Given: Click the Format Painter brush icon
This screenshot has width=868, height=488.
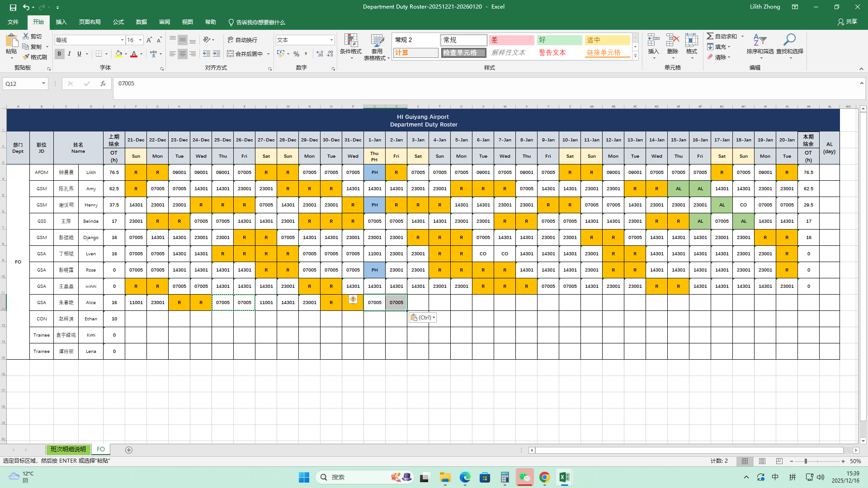Looking at the screenshot, I should click(x=26, y=57).
